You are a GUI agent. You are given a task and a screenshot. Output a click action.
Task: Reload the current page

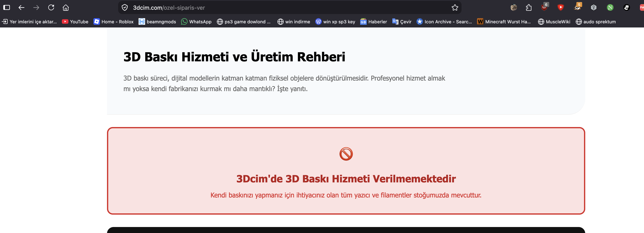(51, 7)
